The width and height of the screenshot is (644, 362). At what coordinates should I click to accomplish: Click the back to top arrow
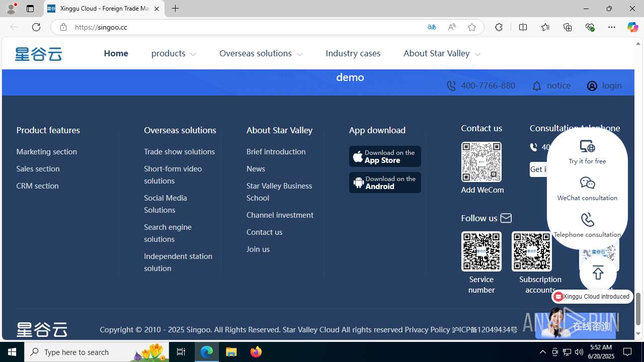pos(598,273)
